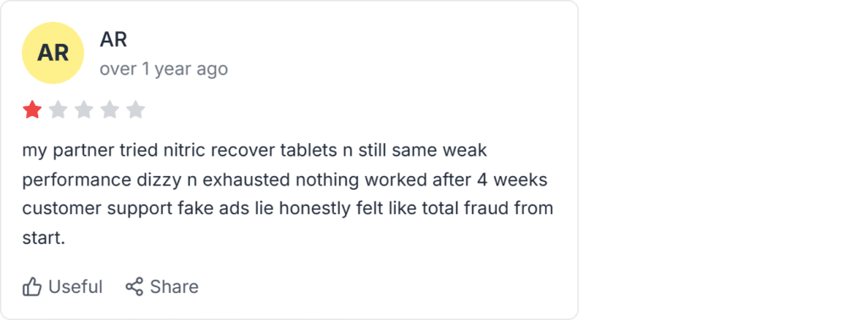Click the 'nitric recover tablets' phrase

pyautogui.click(x=250, y=151)
